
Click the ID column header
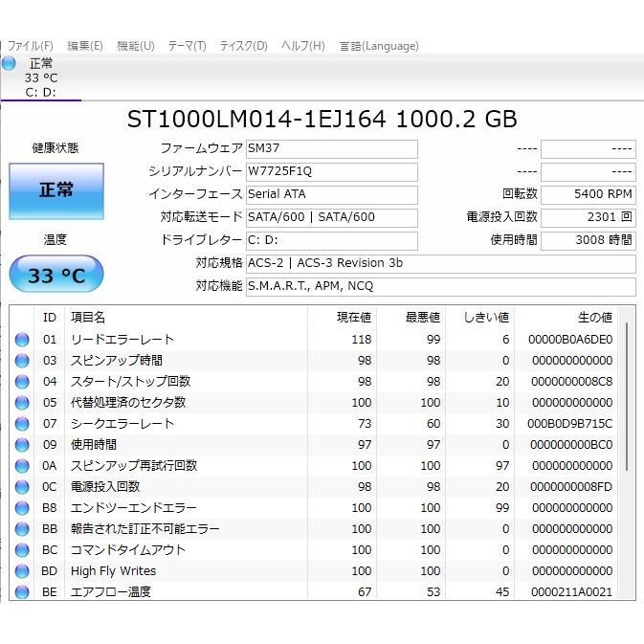pyautogui.click(x=50, y=317)
